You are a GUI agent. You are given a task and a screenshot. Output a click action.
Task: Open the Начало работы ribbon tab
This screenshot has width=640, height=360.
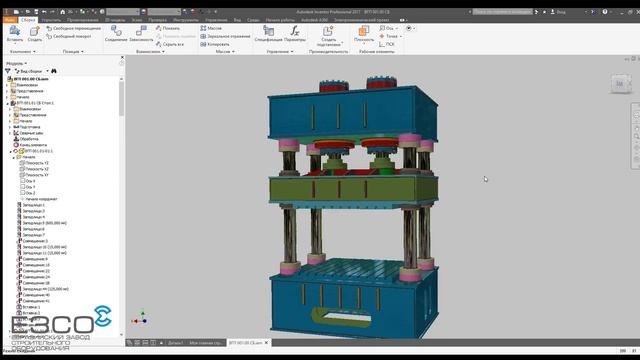(280, 20)
